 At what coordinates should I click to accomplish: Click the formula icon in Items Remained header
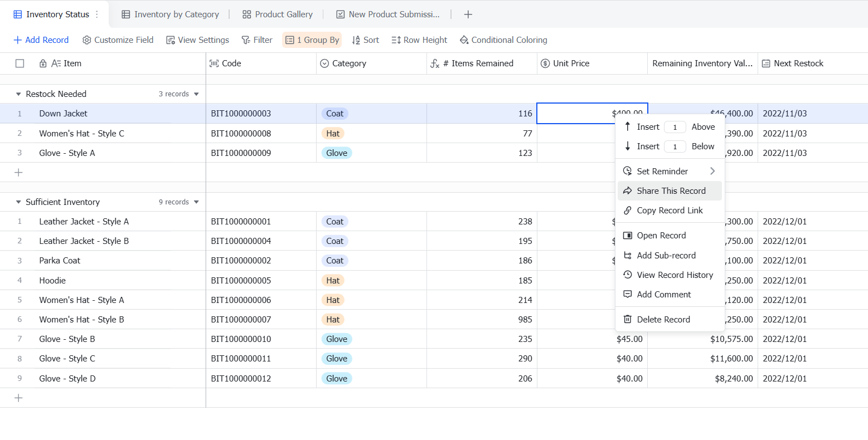435,63
